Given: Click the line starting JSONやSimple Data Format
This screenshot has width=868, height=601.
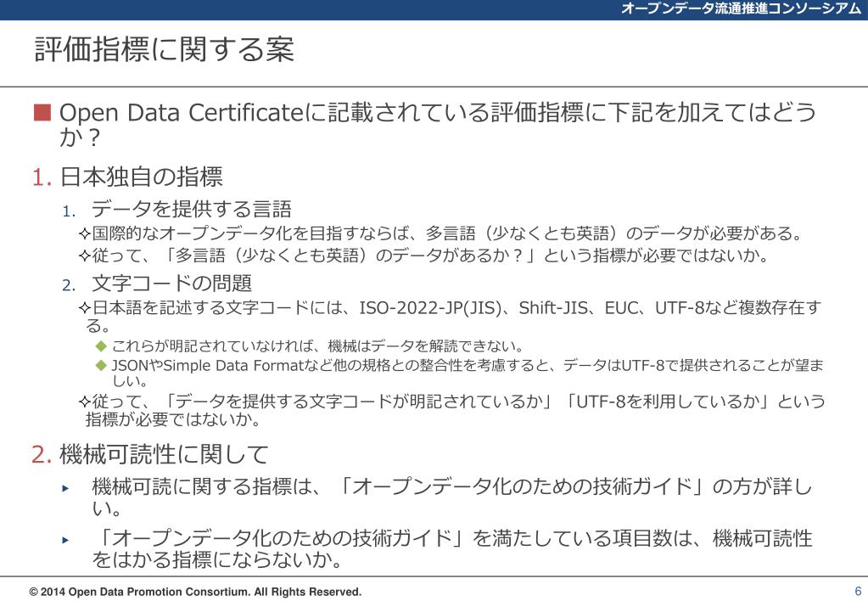Looking at the screenshot, I should coord(468,373).
